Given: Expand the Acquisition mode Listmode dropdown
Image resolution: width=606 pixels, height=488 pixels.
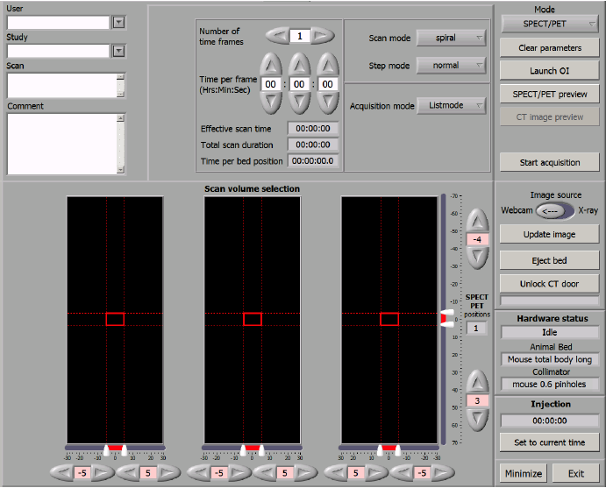Looking at the screenshot, I should tap(452, 105).
